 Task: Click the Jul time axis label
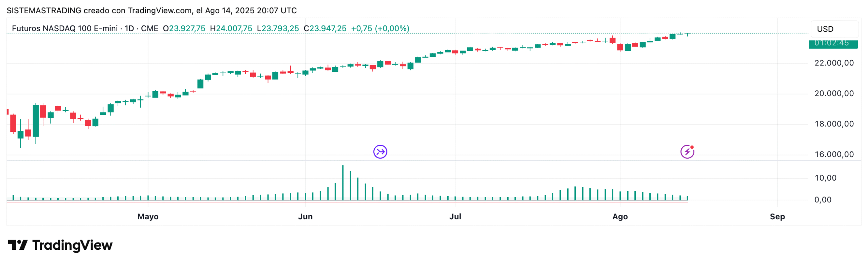(455, 217)
